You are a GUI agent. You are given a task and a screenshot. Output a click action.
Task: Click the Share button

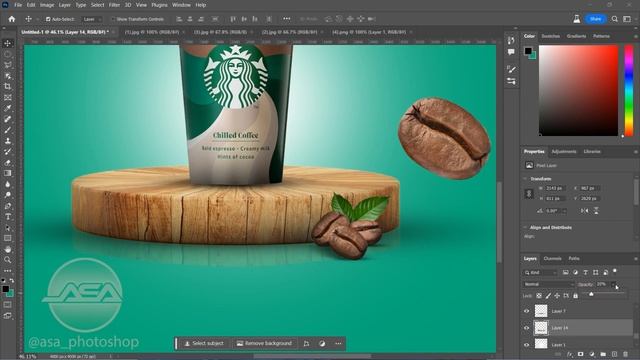tap(596, 19)
